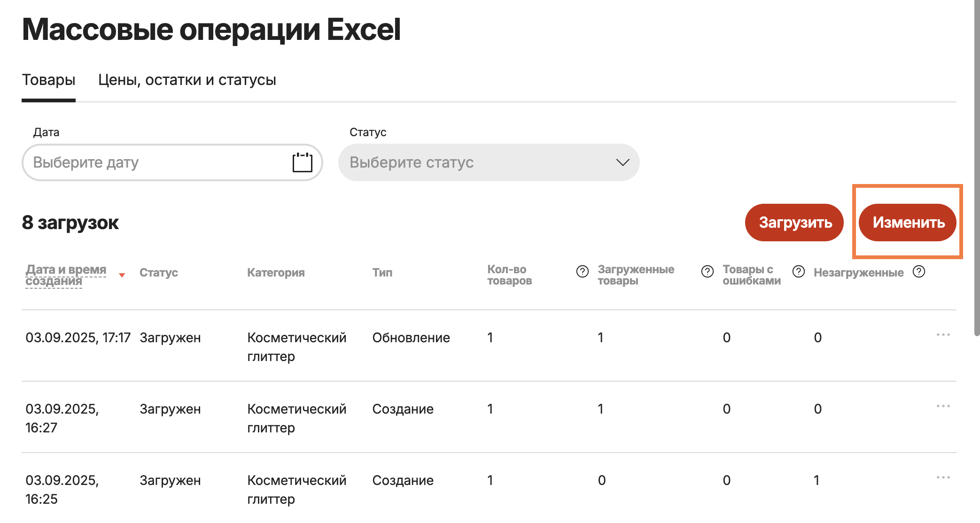Click Загружен status in the 16:27 row
The height and width of the screenshot is (523, 980).
pyautogui.click(x=170, y=409)
